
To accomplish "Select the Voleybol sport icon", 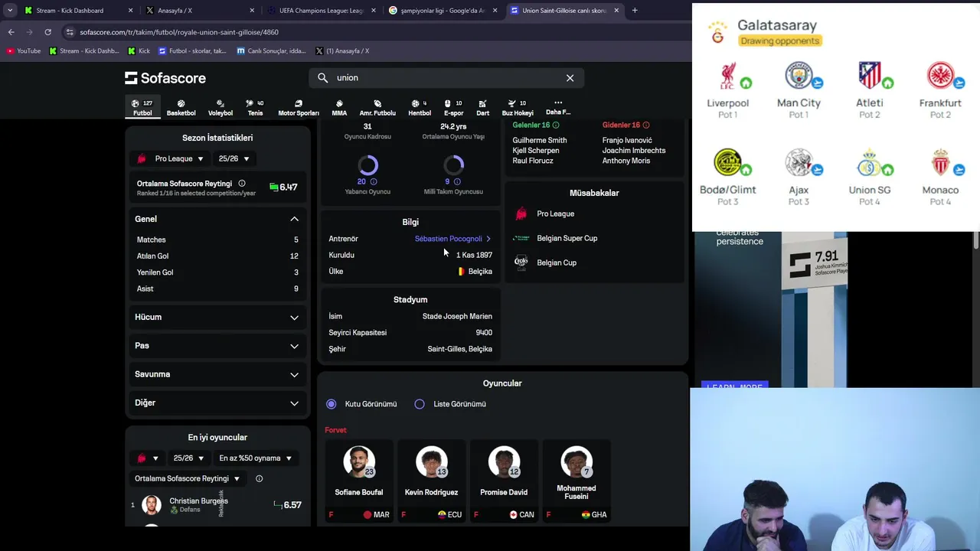I will (x=220, y=107).
